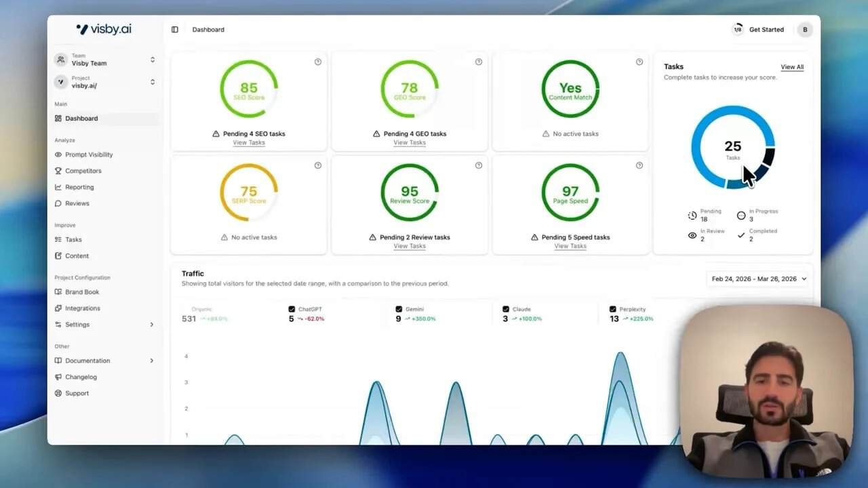Image resolution: width=868 pixels, height=488 pixels.
Task: Select the Competitors sidebar item
Action: (x=81, y=170)
